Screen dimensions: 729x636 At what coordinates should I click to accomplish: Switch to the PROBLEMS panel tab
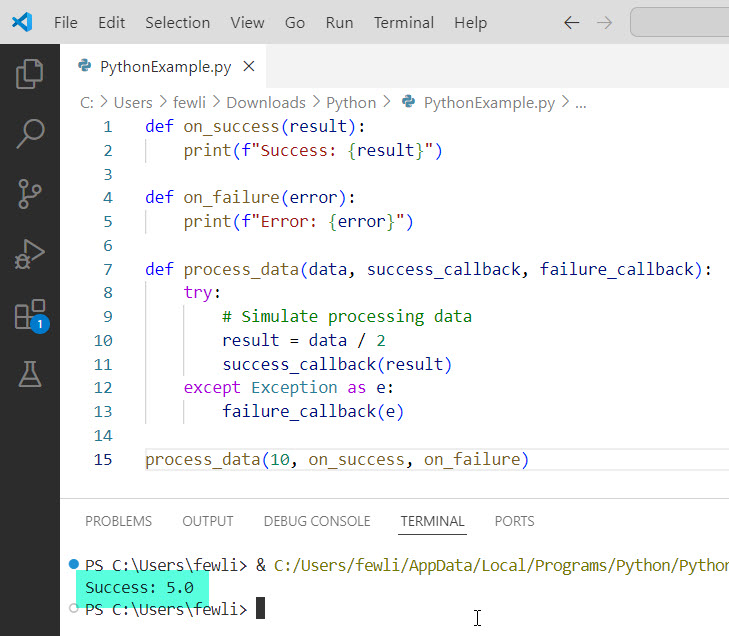[119, 521]
